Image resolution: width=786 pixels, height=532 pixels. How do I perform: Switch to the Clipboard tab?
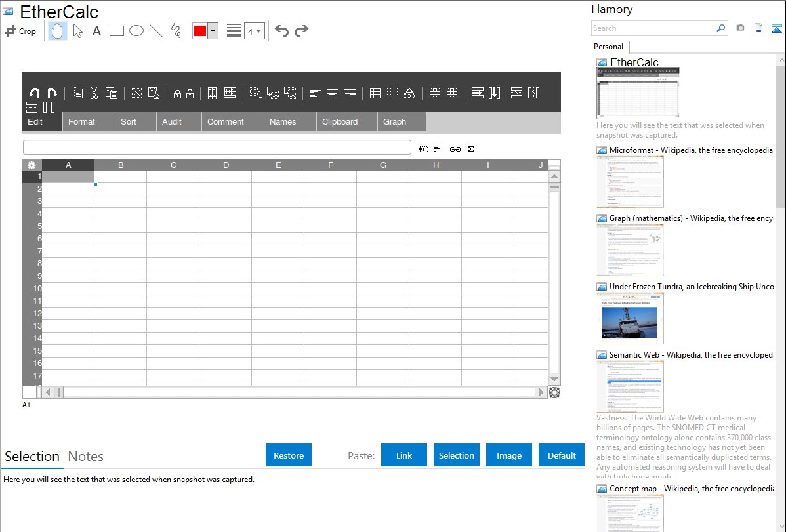click(347, 122)
